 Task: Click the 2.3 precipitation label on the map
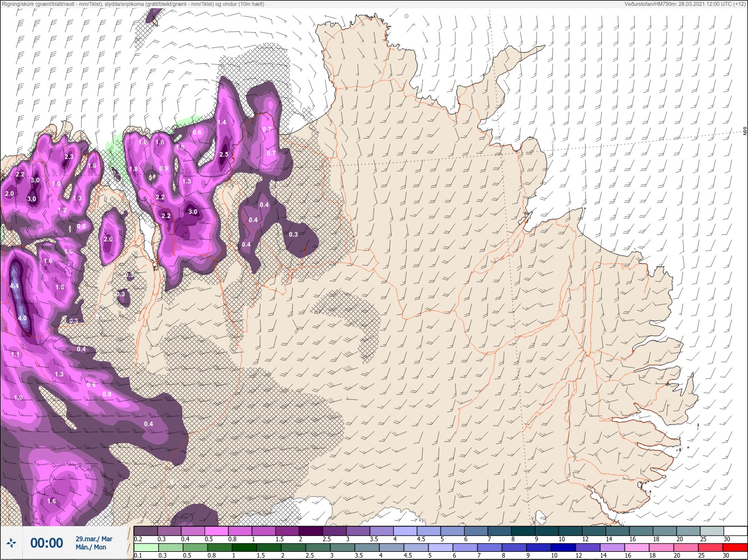point(69,157)
